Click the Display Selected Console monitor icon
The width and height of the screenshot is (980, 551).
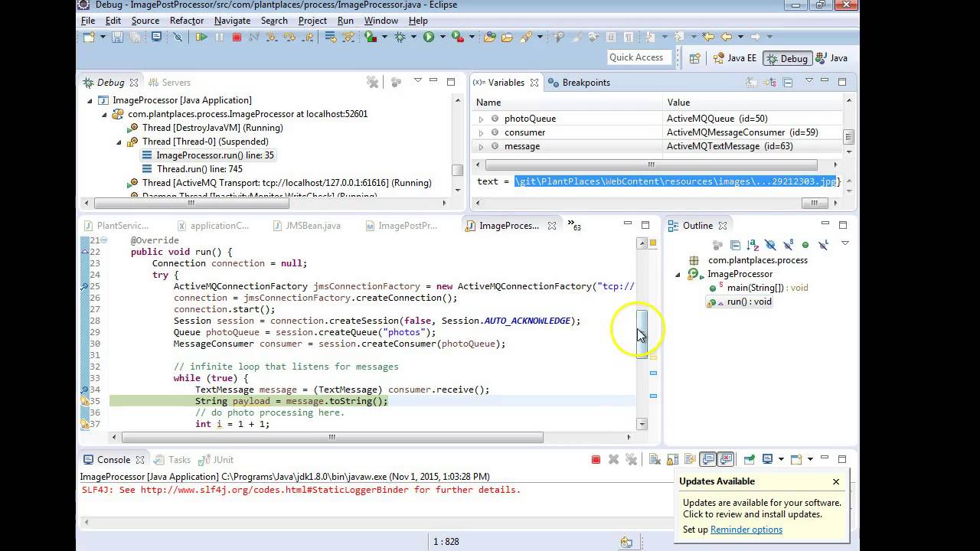click(767, 460)
